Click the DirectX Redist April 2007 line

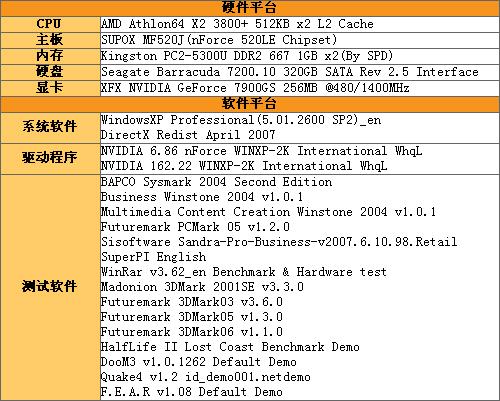click(188, 135)
